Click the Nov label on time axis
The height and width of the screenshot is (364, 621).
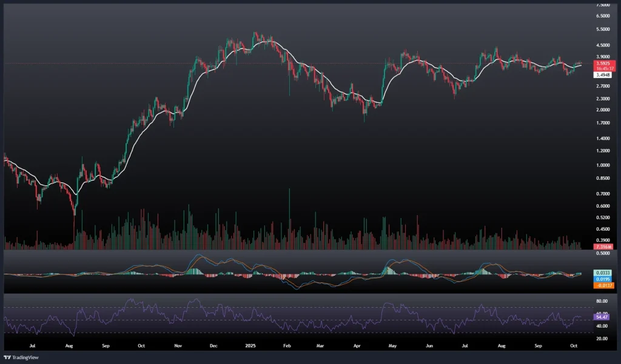(x=178, y=346)
